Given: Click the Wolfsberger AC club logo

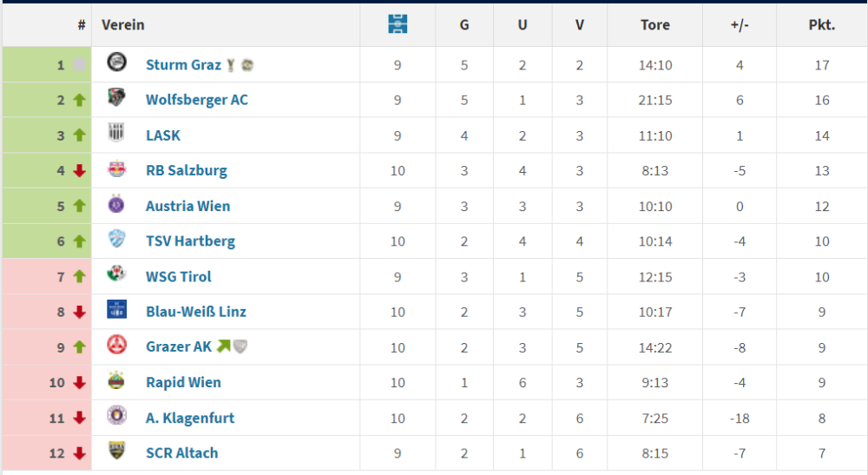Looking at the screenshot, I should tap(117, 98).
